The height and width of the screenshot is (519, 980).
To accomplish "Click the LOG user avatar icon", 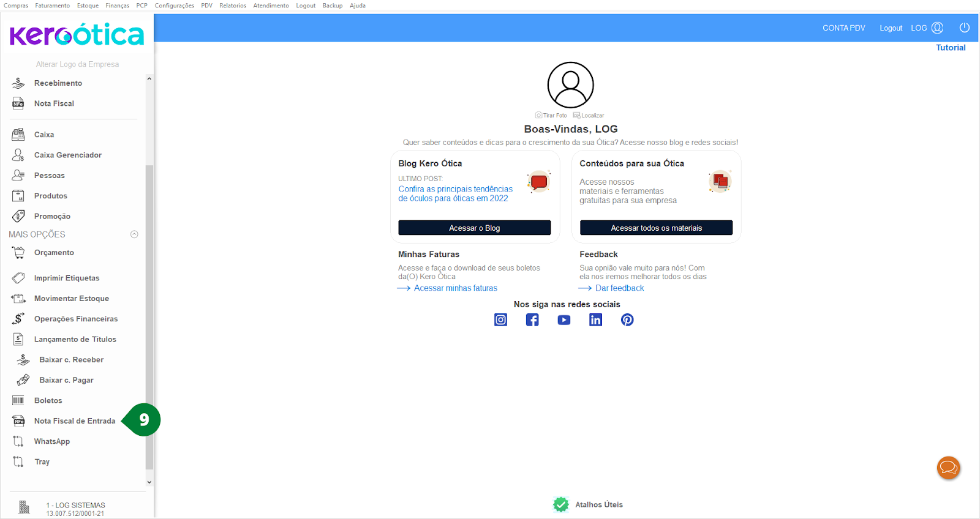I will coord(938,28).
